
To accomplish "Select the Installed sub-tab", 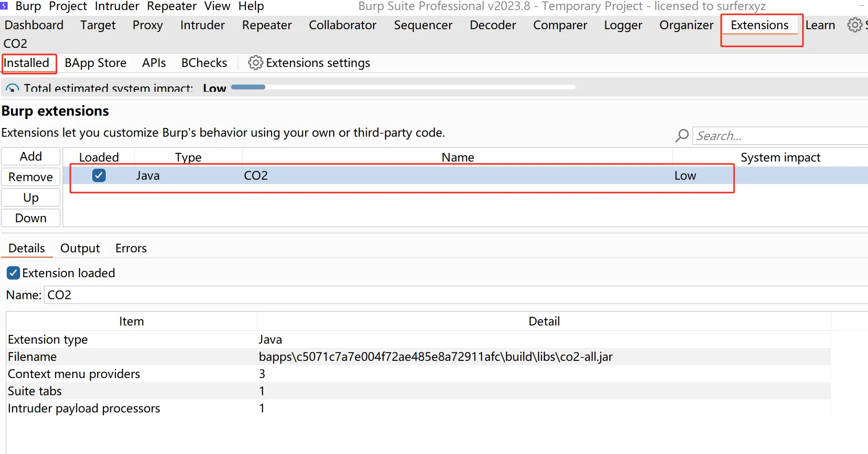I will pos(26,63).
